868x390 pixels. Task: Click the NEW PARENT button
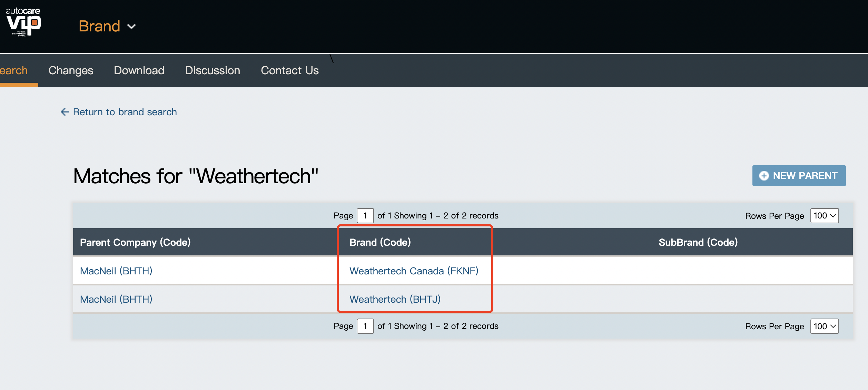coord(799,176)
